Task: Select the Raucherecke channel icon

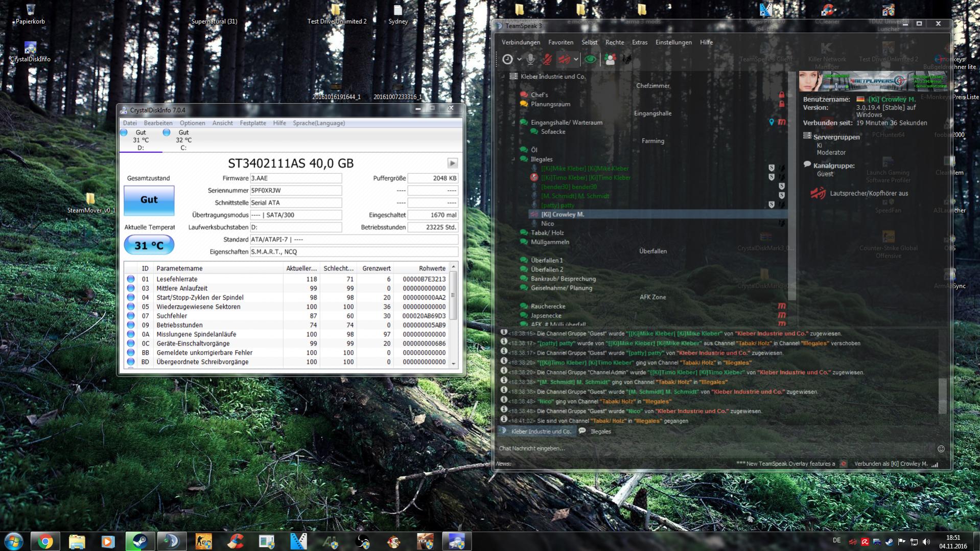Action: click(524, 307)
